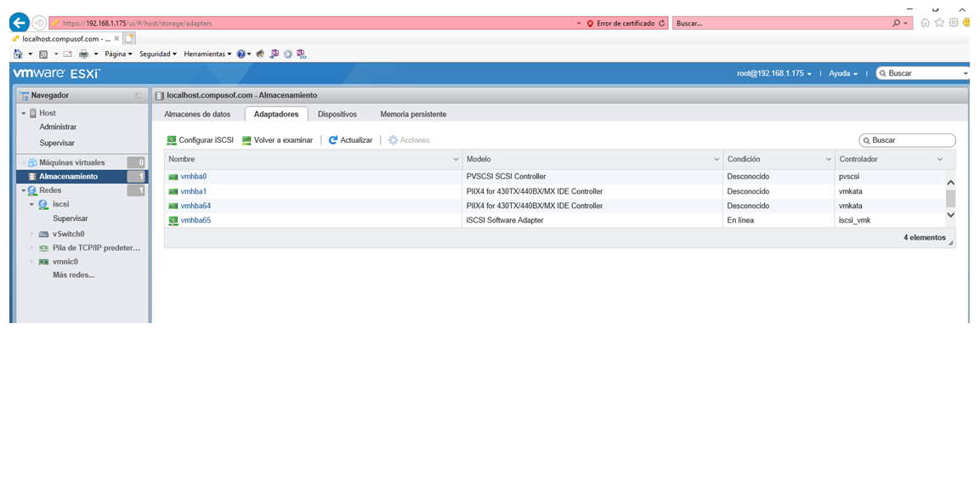Open browser favorites star icon
This screenshot has height=482, width=980.
click(938, 22)
